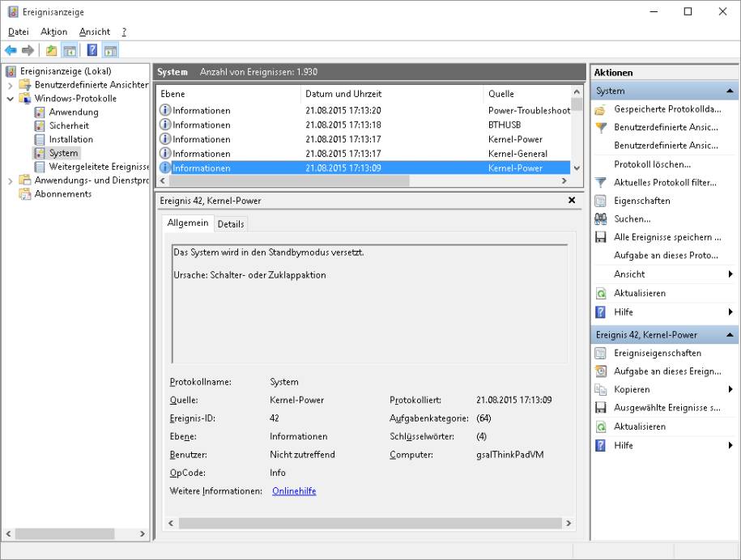Image resolution: width=741 pixels, height=560 pixels.
Task: Close the event 42 preview pane
Action: [x=572, y=200]
